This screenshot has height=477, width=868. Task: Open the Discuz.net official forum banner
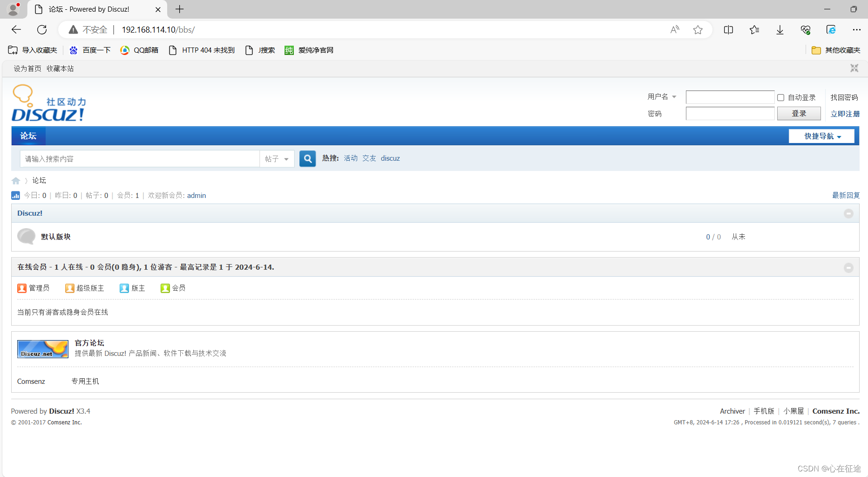43,349
